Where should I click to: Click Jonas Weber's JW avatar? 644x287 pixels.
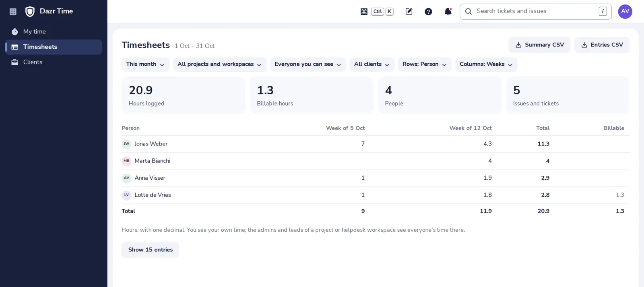coord(126,144)
